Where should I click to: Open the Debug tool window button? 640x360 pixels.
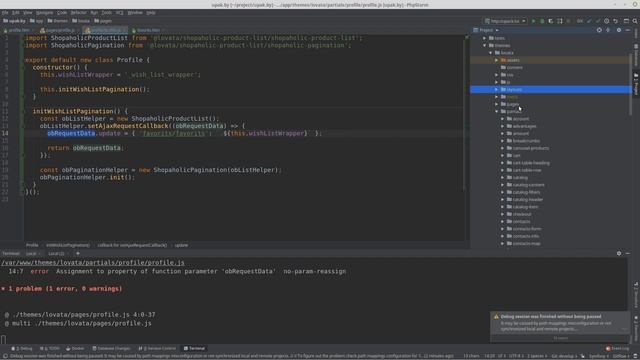(22, 349)
